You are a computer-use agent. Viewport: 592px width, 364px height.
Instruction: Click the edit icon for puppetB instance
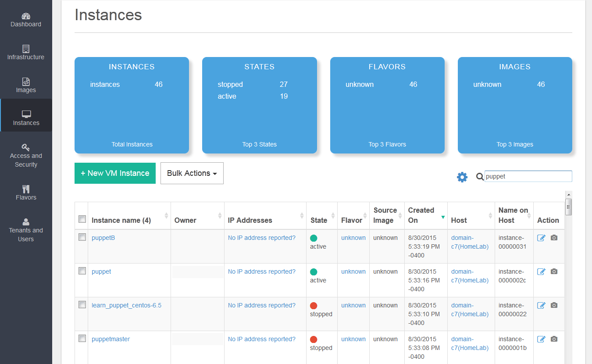pyautogui.click(x=541, y=238)
